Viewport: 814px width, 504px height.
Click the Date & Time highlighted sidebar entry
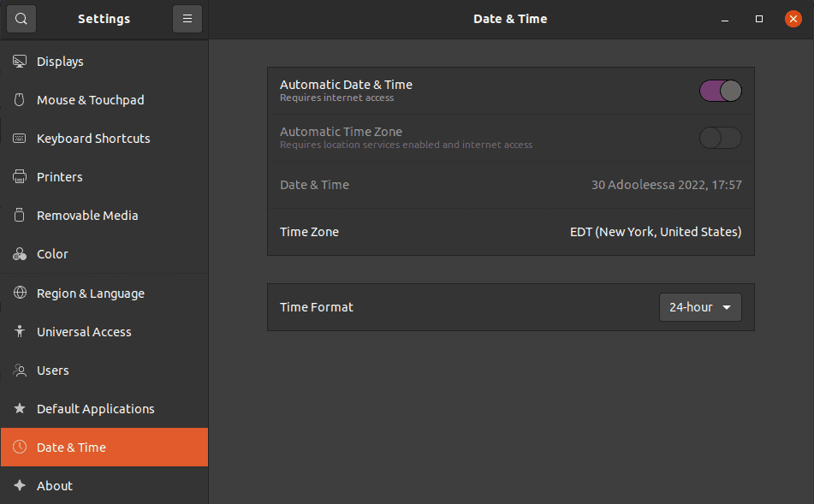(71, 447)
